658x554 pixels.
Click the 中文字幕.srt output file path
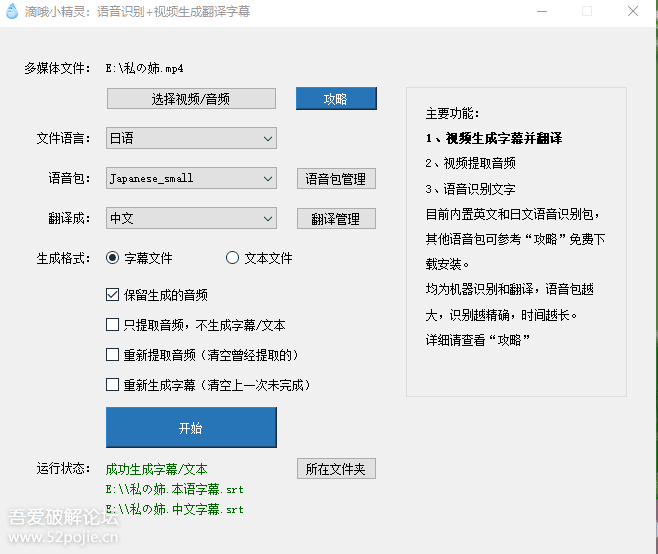(174, 509)
